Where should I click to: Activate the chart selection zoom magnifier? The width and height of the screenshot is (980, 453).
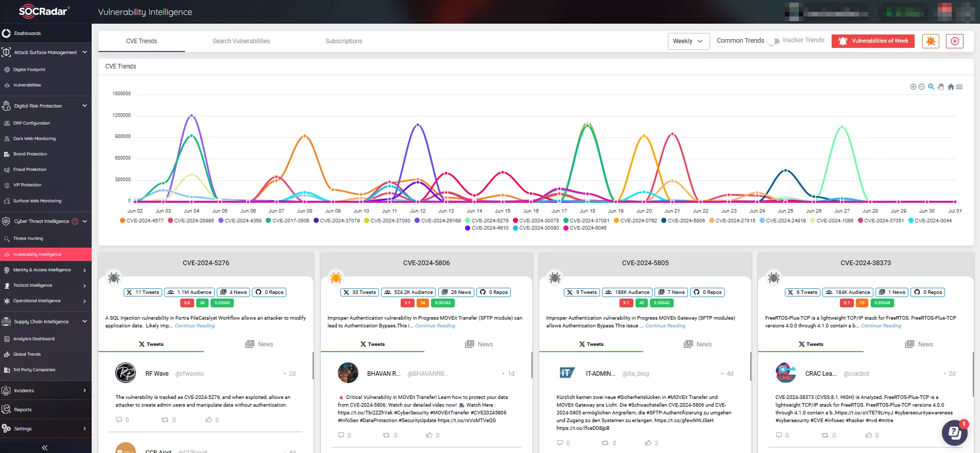coord(931,87)
